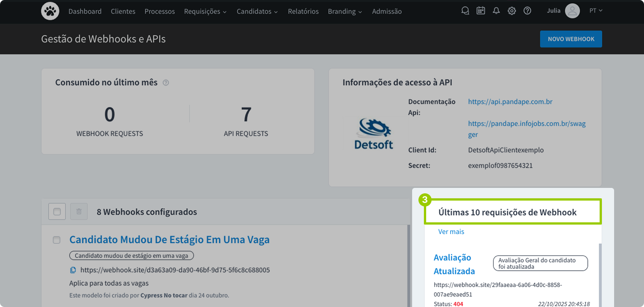
Task: Open the chat messages icon
Action: point(465,11)
